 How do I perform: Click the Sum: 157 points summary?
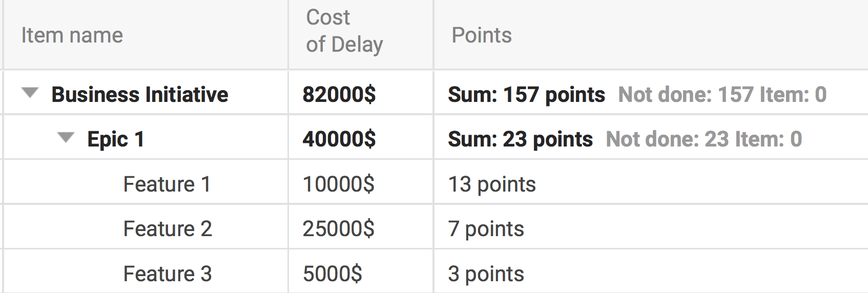pos(526,95)
